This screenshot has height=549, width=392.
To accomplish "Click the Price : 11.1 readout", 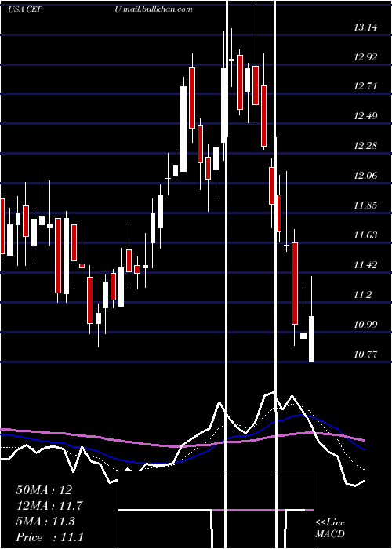I will tap(49, 537).
